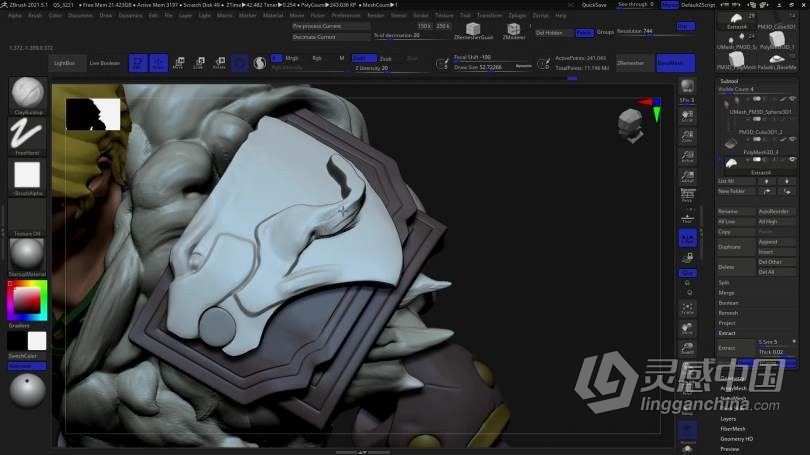Click the ZRemesherGuide brush icon
Viewport: 810px width, 455px height.
pos(473,31)
